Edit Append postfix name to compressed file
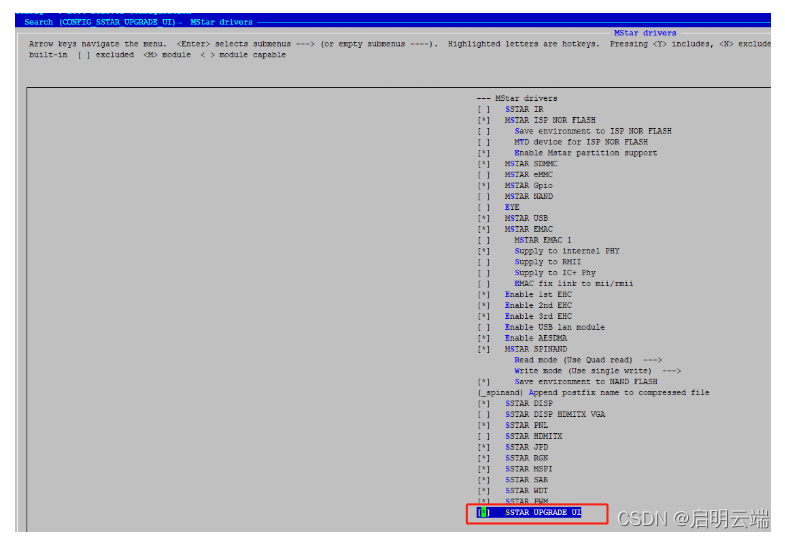Image resolution: width=785 pixels, height=538 pixels. pyautogui.click(x=593, y=393)
